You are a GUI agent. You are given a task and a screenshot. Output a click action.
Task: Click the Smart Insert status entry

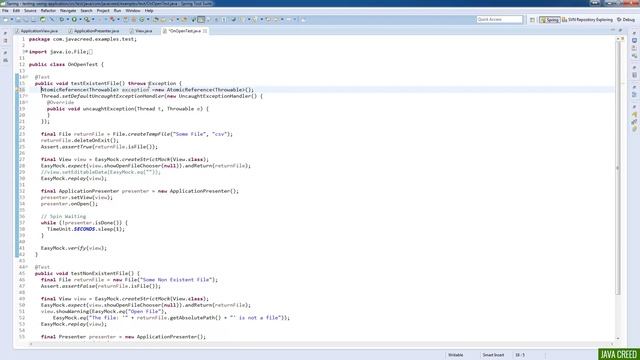click(493, 355)
